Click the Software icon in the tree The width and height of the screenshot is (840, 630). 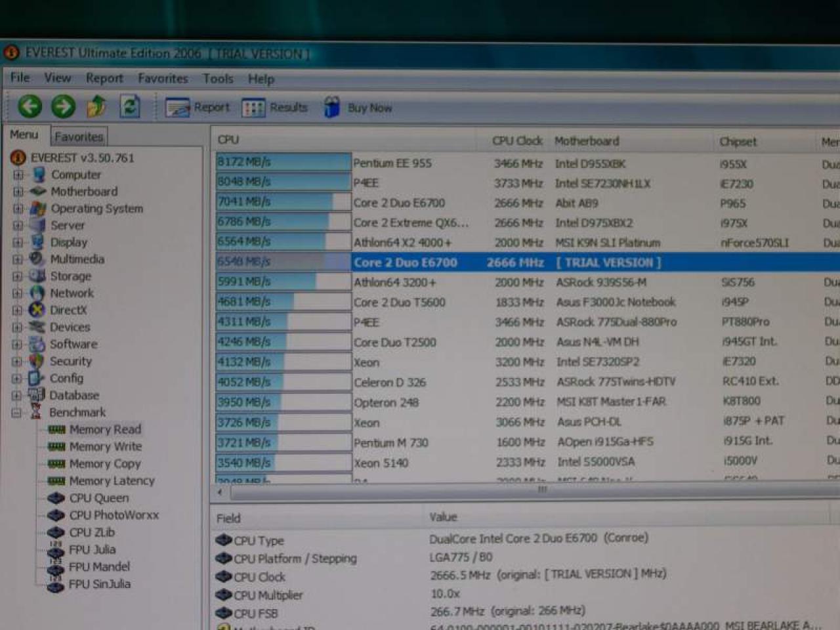[37, 344]
